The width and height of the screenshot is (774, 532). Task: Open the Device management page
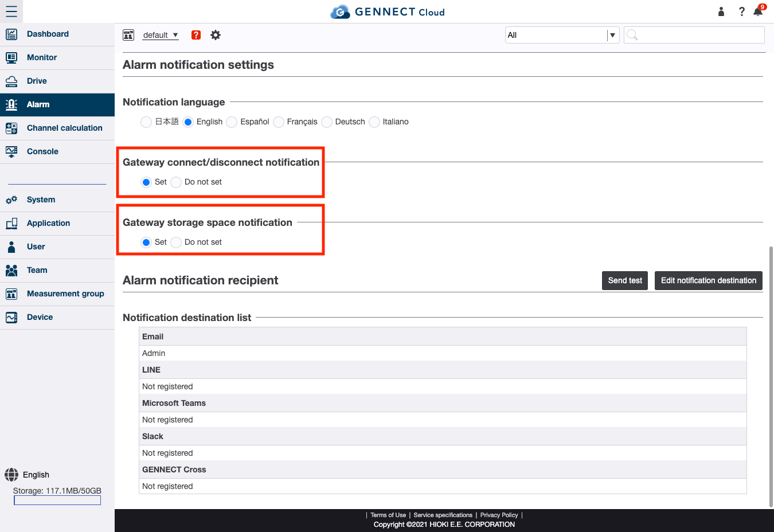tap(39, 316)
